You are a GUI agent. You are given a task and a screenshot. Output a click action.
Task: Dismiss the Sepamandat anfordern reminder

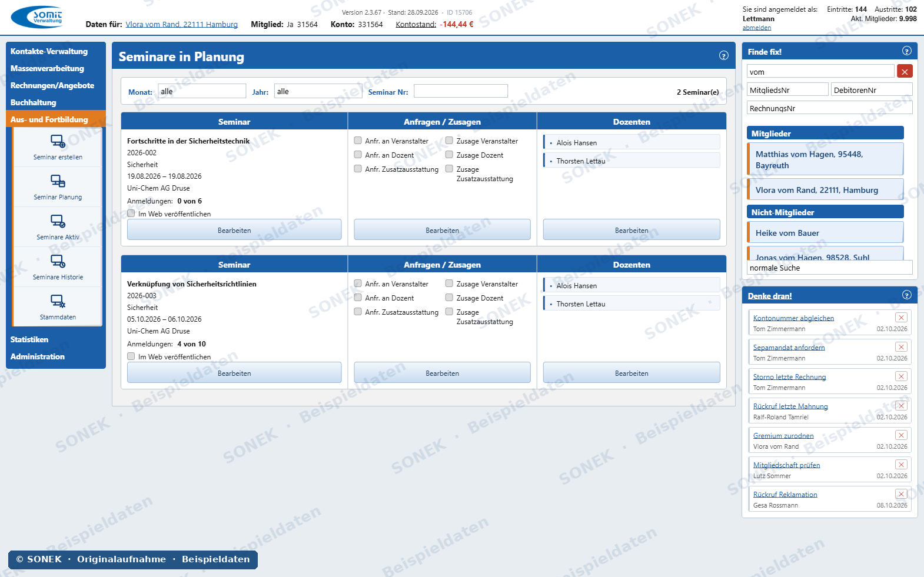901,347
